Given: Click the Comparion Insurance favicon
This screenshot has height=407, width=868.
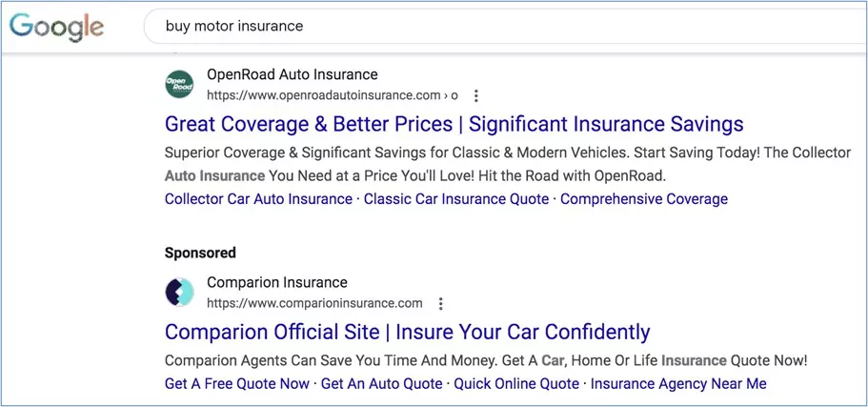Looking at the screenshot, I should (x=179, y=293).
